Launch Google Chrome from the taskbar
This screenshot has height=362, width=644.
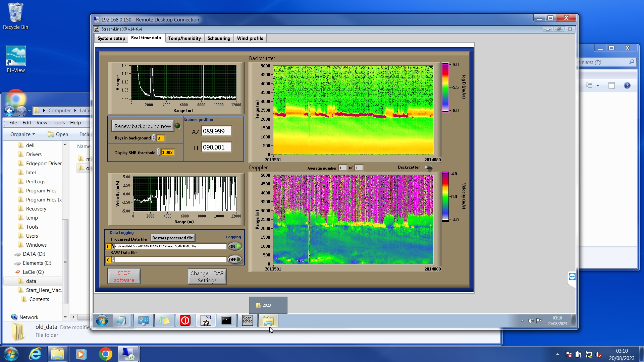click(105, 354)
